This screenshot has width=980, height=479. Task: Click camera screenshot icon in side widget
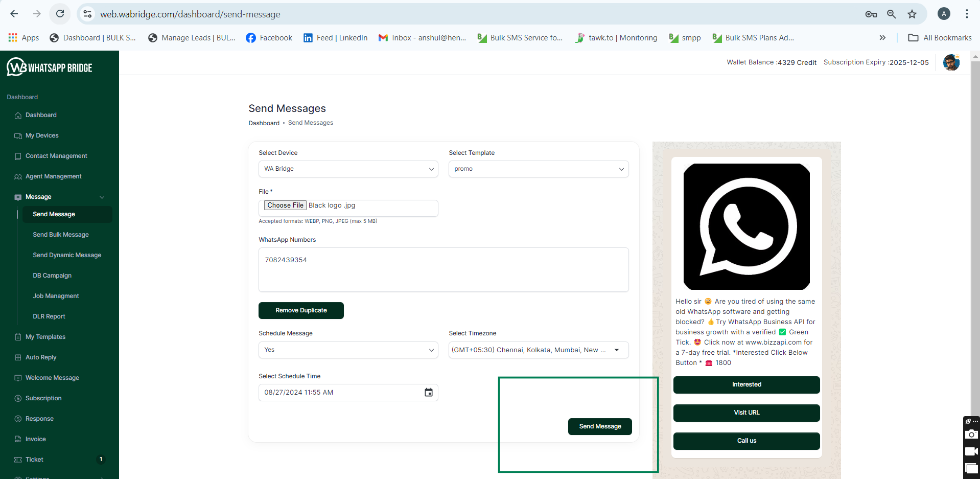tap(971, 435)
